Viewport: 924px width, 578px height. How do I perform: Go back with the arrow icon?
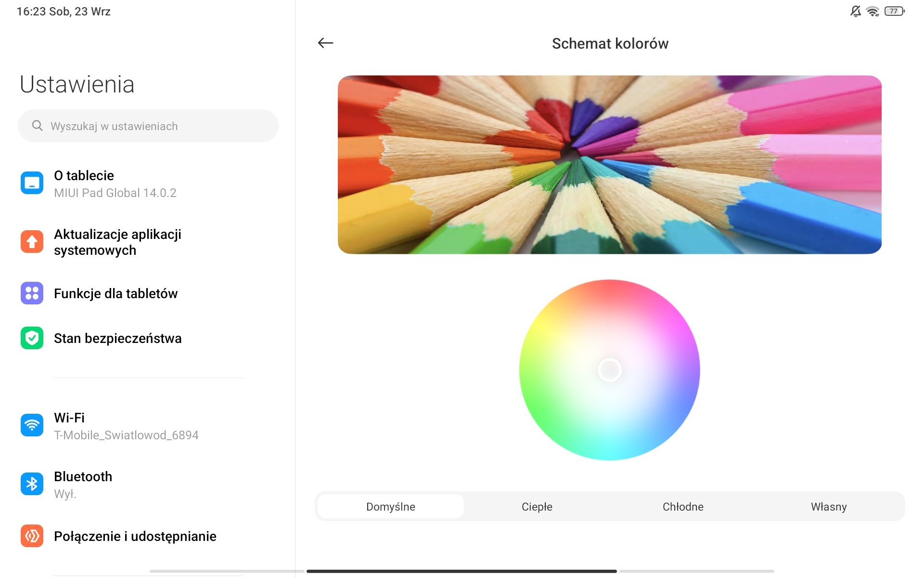[x=326, y=43]
